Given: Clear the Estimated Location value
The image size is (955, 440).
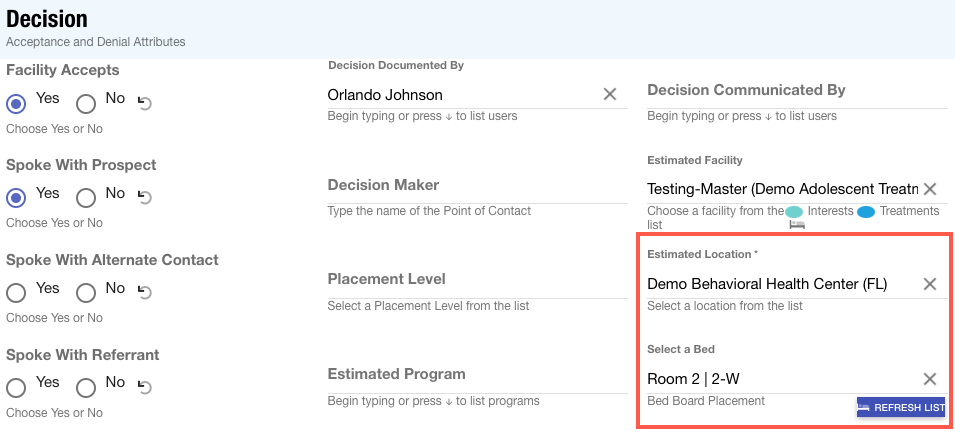Looking at the screenshot, I should 929,284.
